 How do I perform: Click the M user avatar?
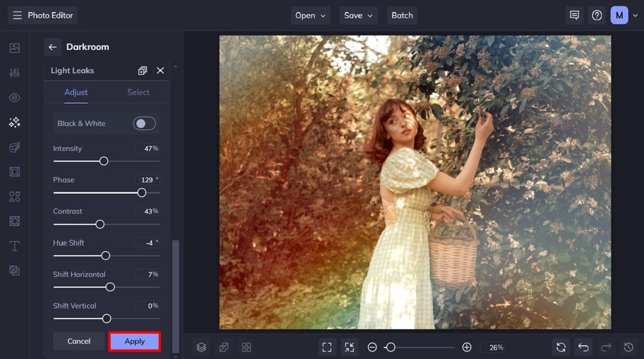pos(619,15)
